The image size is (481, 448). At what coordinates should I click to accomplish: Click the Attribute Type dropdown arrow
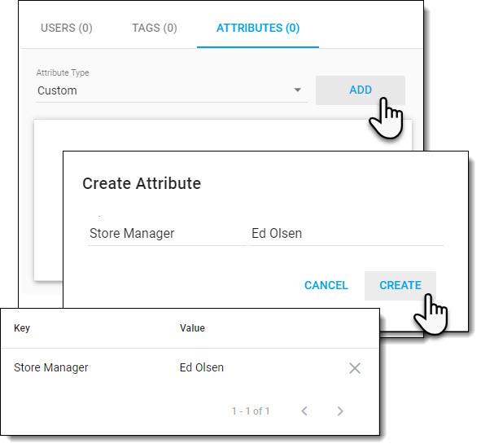297,90
